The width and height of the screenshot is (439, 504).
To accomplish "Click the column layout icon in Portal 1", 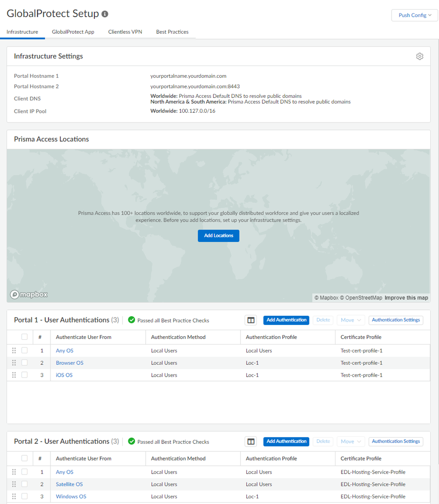I will coord(251,320).
